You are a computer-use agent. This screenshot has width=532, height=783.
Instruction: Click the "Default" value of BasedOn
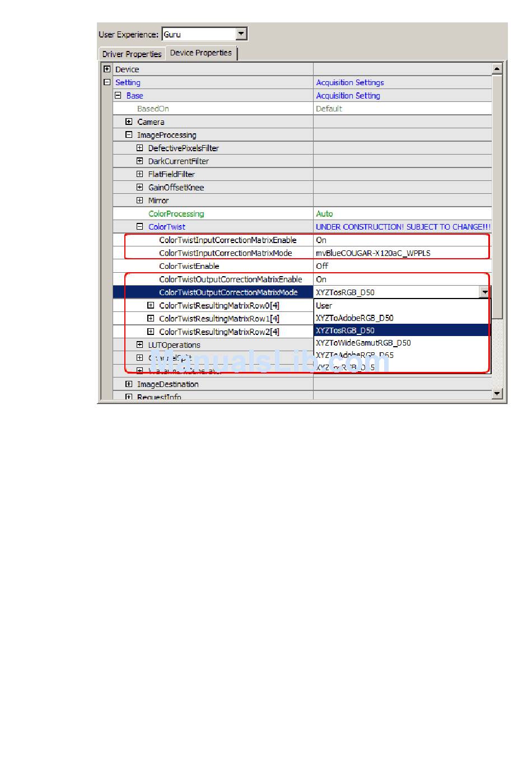(x=329, y=109)
